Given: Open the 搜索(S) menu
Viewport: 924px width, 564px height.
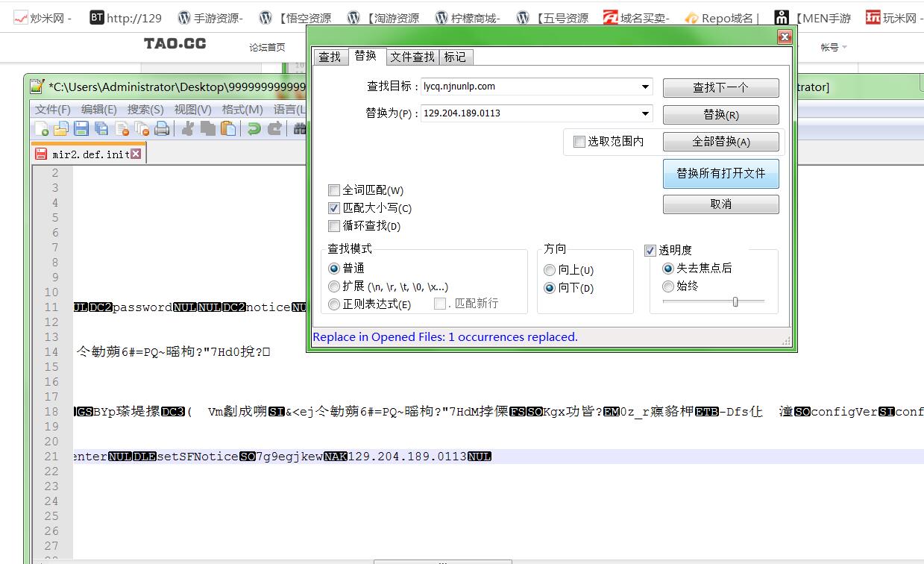Looking at the screenshot, I should coord(145,109).
